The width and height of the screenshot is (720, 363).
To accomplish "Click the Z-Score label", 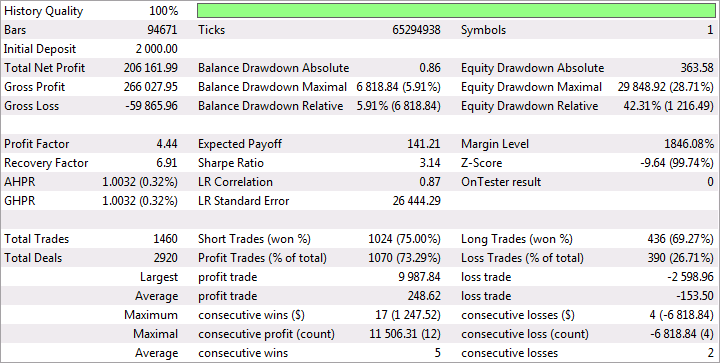I will (x=482, y=163).
